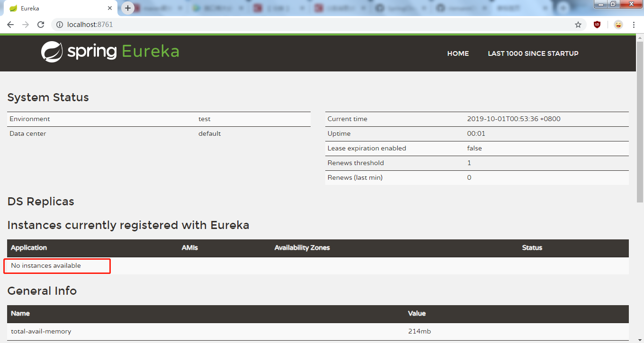Minimize the Chrome window
Image resolution: width=644 pixels, height=343 pixels.
(600, 4)
